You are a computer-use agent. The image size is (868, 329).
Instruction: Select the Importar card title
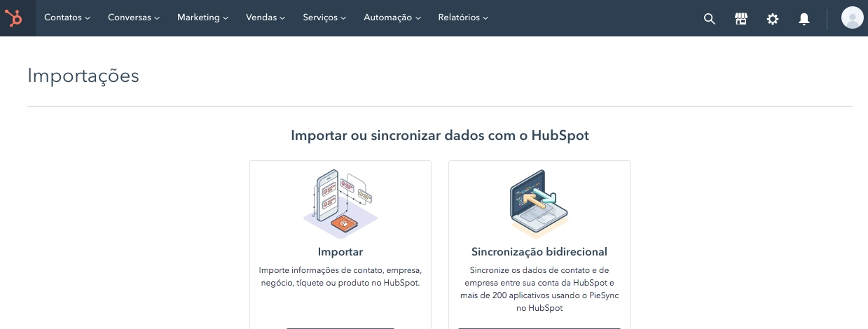pyautogui.click(x=340, y=252)
